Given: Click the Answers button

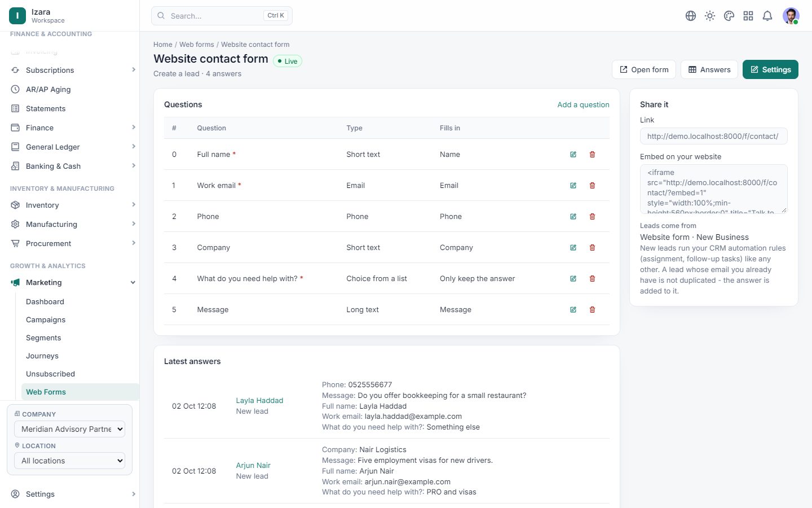Looking at the screenshot, I should pos(709,69).
